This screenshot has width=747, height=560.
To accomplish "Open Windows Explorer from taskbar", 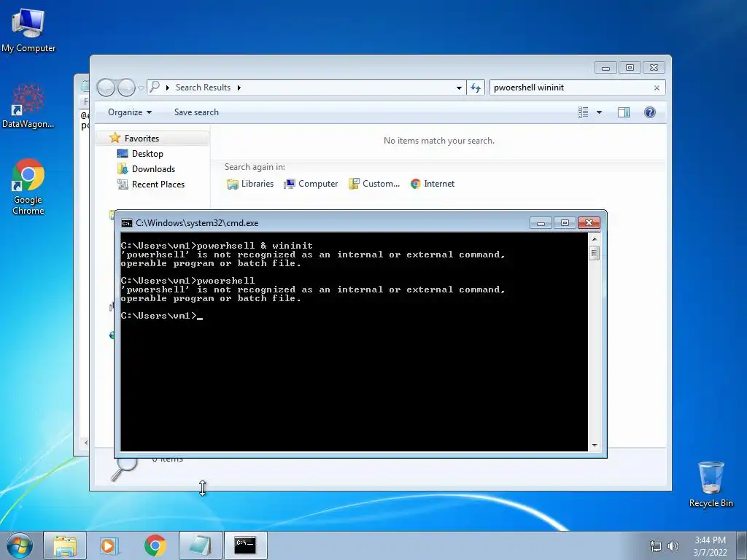I will coord(65,545).
